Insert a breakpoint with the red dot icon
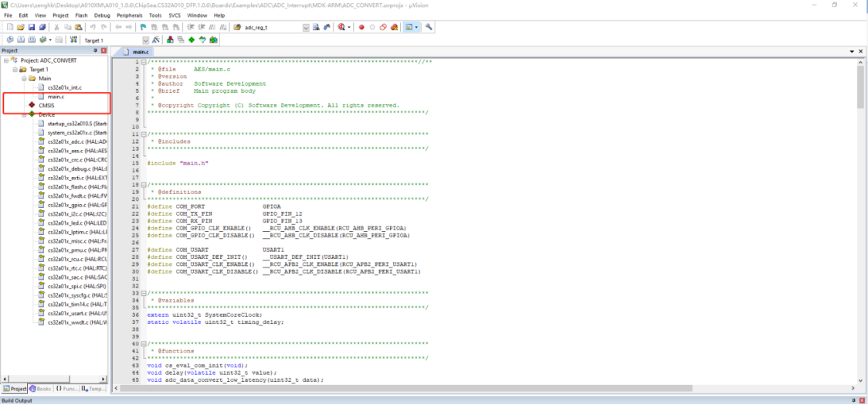 click(361, 27)
